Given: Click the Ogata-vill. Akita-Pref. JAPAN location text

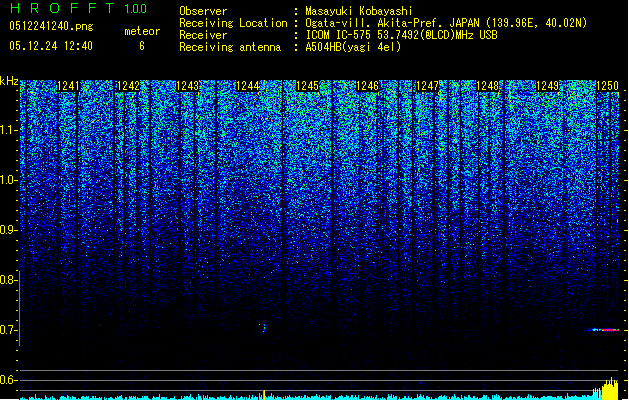Looking at the screenshot, I should tap(446, 23).
